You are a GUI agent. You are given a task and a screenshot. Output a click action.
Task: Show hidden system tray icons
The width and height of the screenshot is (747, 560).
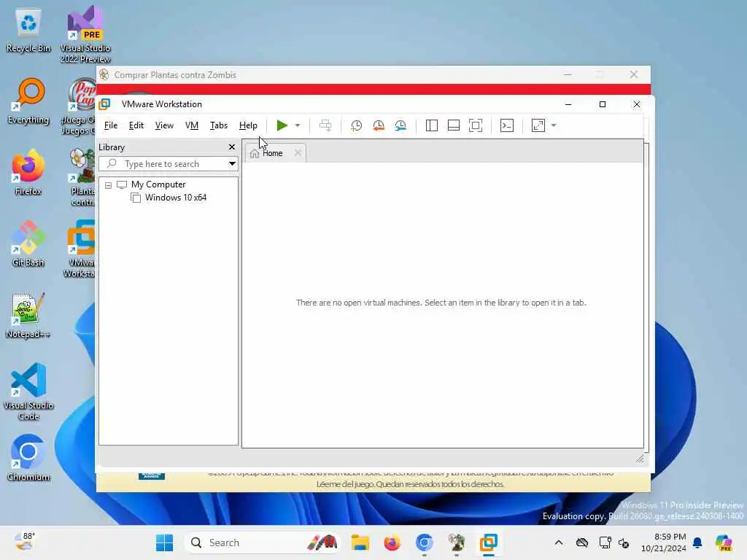point(559,542)
